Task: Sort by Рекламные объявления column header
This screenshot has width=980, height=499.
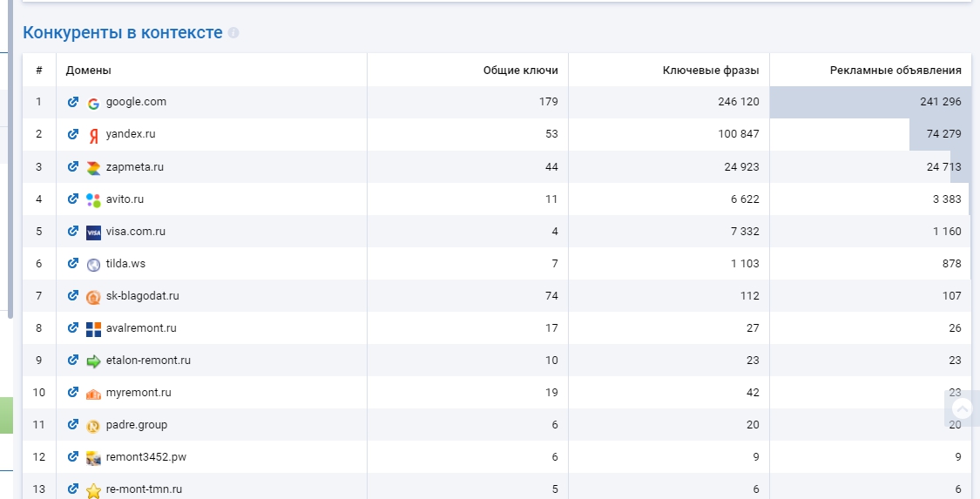Action: (895, 70)
